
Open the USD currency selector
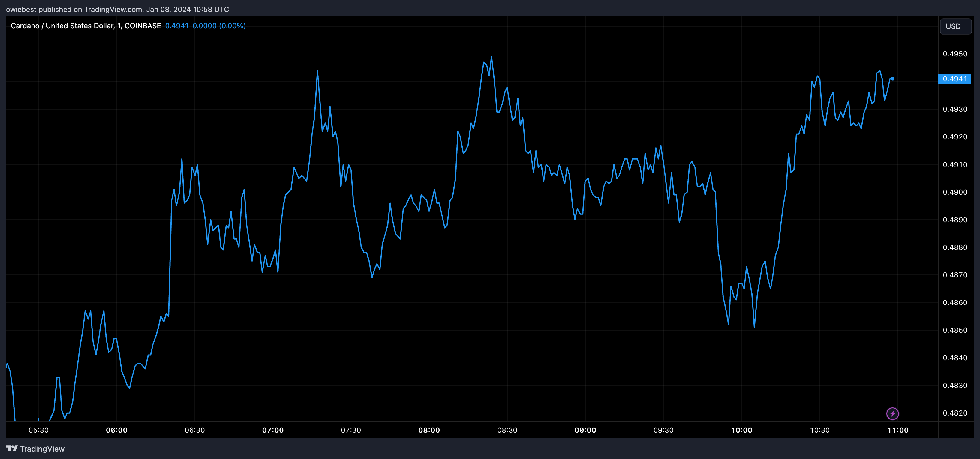tap(956, 26)
